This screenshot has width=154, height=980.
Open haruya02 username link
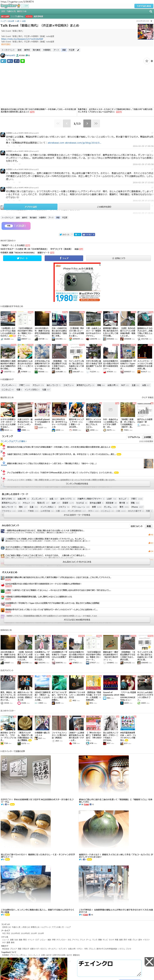point(10,56)
